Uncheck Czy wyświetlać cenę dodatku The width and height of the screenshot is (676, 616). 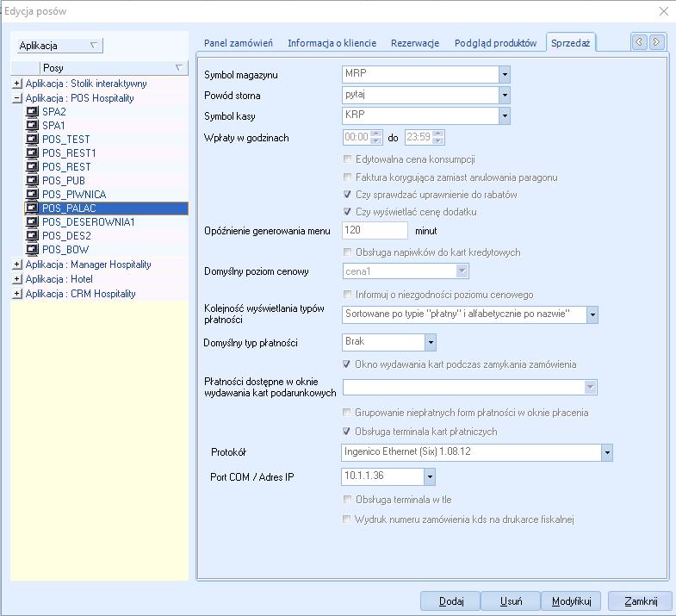(x=347, y=212)
